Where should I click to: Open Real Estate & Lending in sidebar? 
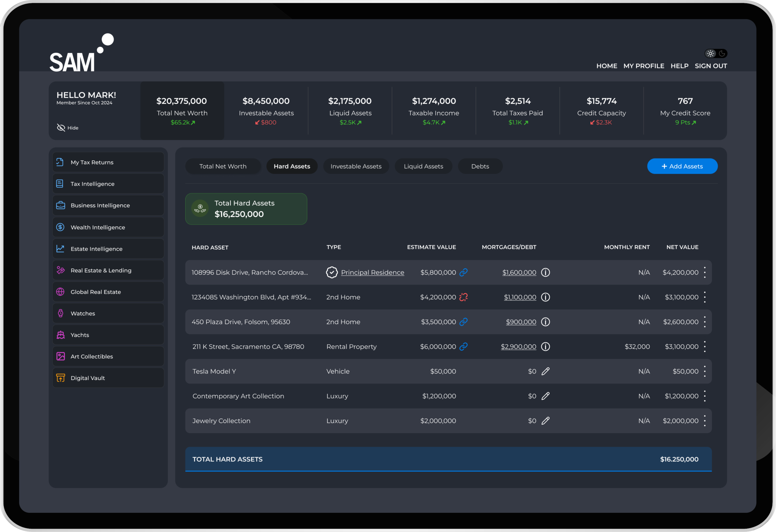[x=108, y=270]
